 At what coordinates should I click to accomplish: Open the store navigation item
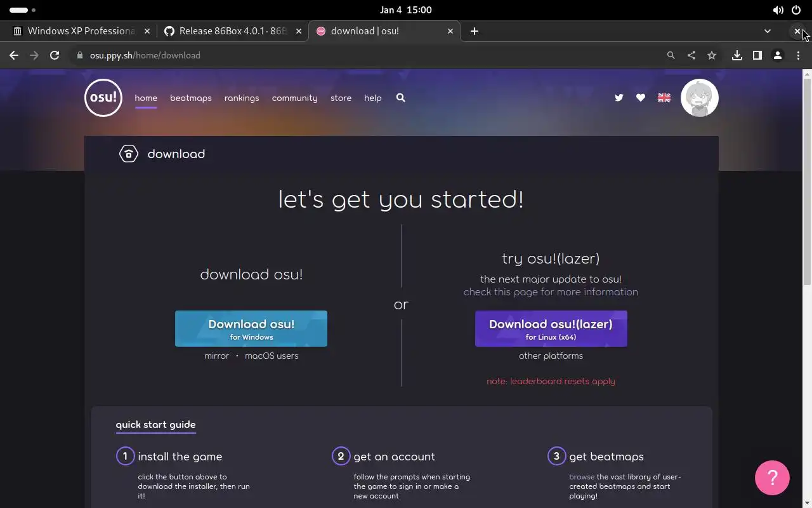341,98
